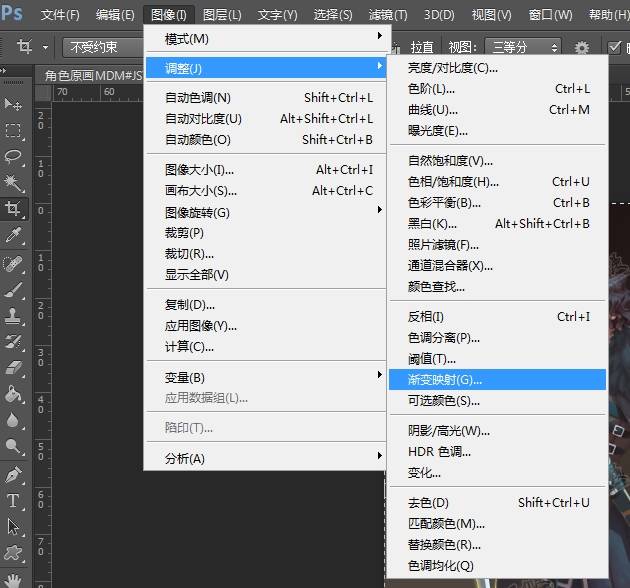Screen dimensions: 630x588
Task: Choose 替换颜色(R)... replace color
Action: 497,544
